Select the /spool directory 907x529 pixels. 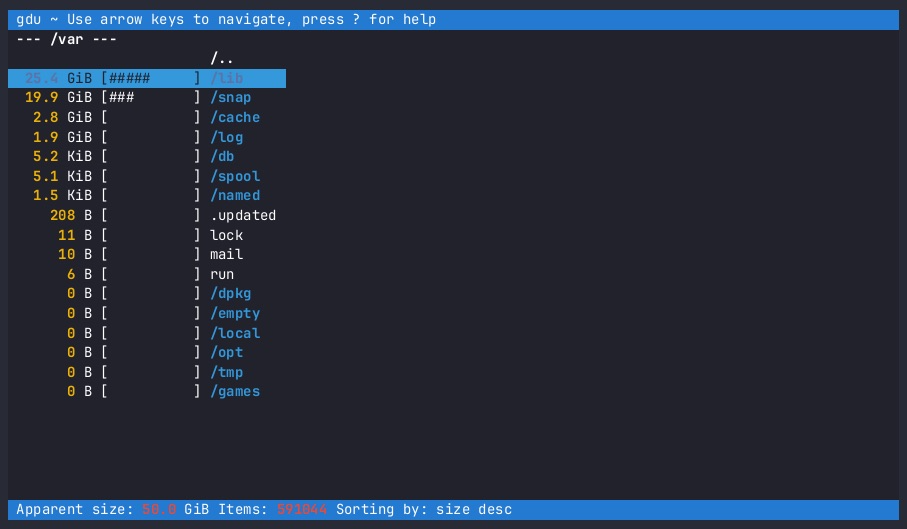[x=235, y=176]
